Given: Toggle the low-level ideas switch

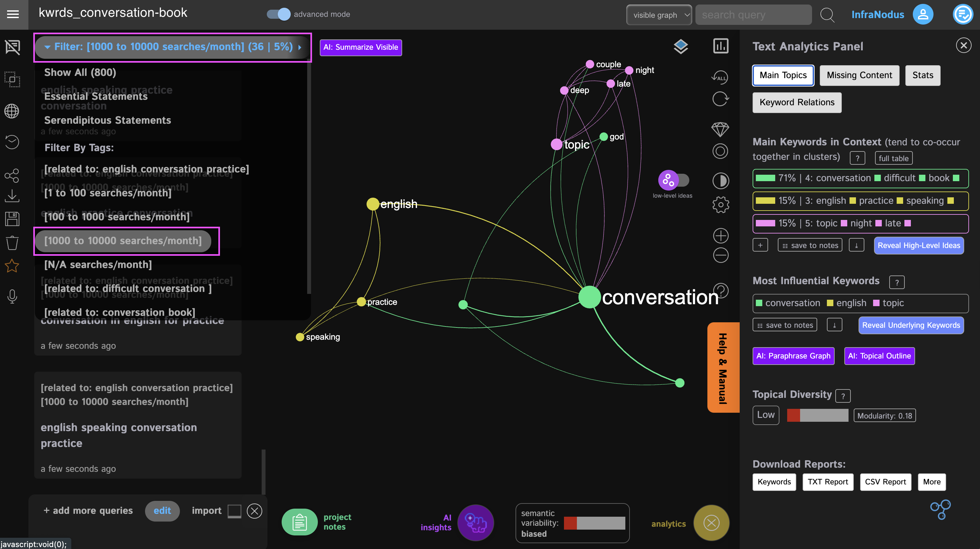Looking at the screenshot, I should 674,180.
